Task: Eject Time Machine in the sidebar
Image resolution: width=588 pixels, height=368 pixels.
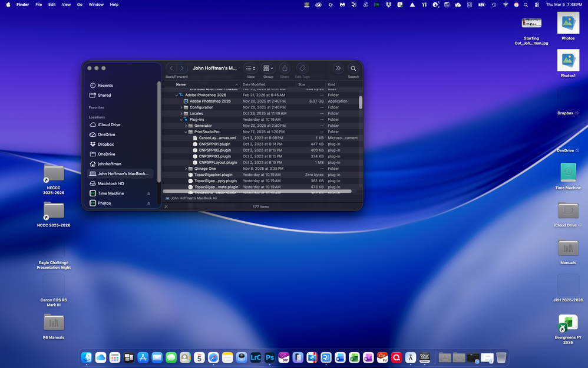Action: (x=148, y=193)
